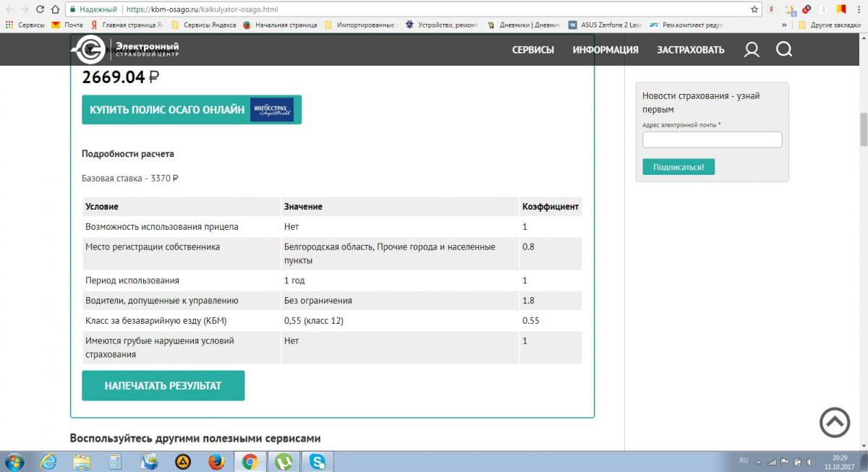Open the site search magnifier icon
This screenshot has height=472, width=868.
(783, 50)
